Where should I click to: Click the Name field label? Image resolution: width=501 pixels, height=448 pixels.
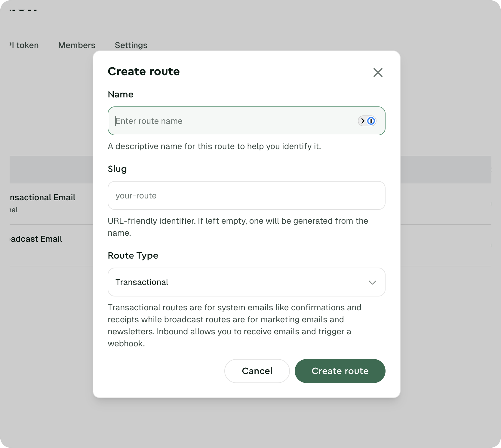120,94
